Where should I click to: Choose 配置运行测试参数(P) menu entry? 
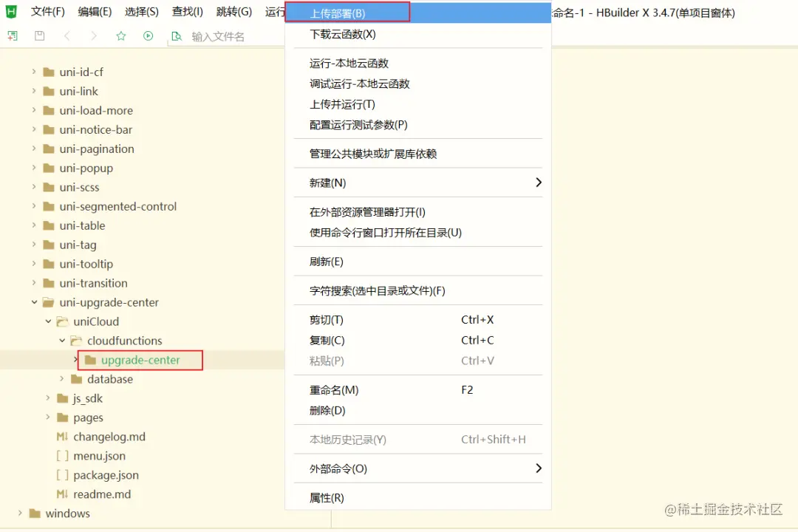point(418,125)
